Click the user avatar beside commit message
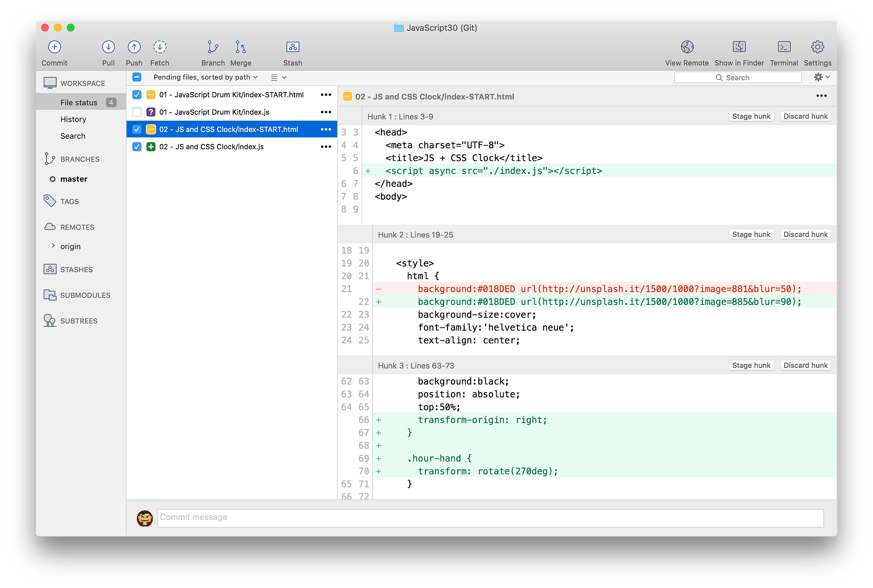873x588 pixels. pyautogui.click(x=144, y=518)
